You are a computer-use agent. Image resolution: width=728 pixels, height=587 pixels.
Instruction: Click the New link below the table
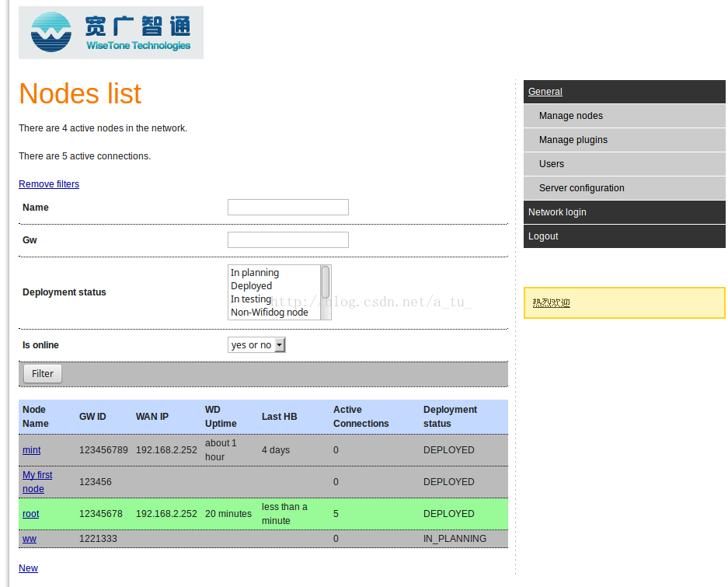28,568
